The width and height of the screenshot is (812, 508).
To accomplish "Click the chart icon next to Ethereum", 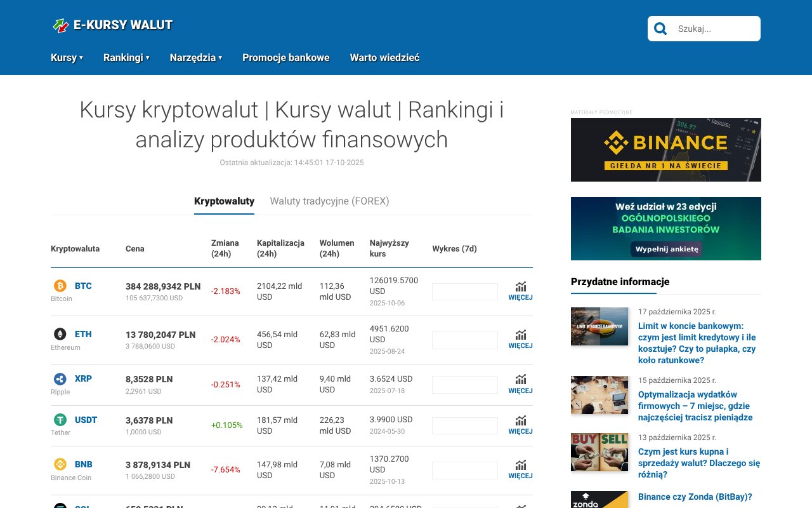I will point(520,335).
